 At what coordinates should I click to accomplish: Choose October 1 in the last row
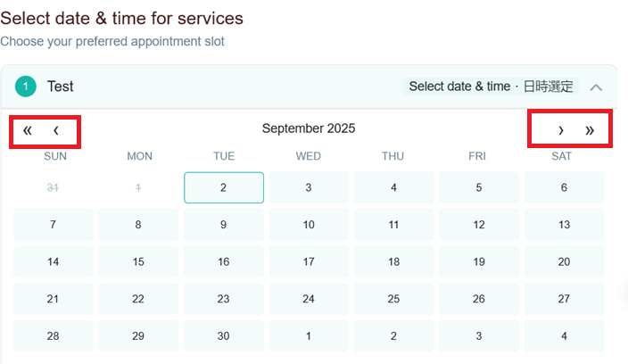tap(309, 336)
